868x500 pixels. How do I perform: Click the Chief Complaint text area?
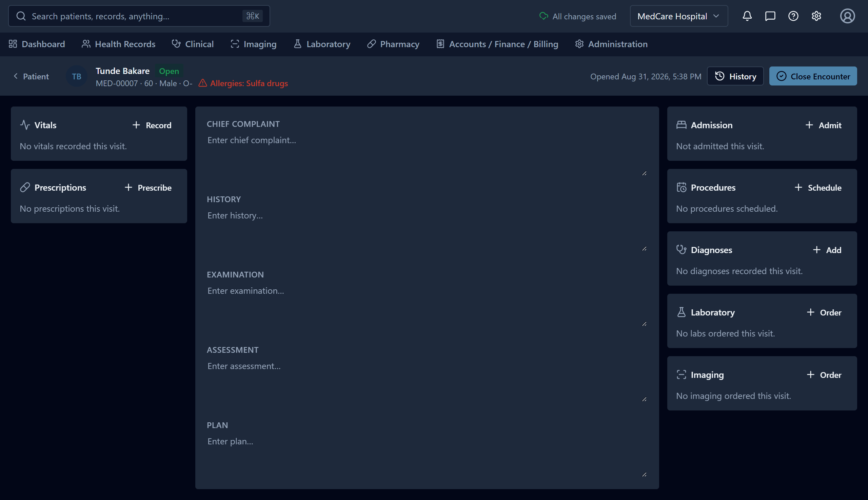click(x=427, y=155)
